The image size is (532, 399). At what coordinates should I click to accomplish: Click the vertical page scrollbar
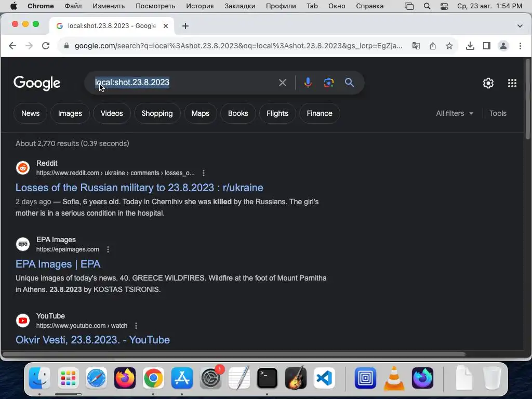[x=528, y=99]
